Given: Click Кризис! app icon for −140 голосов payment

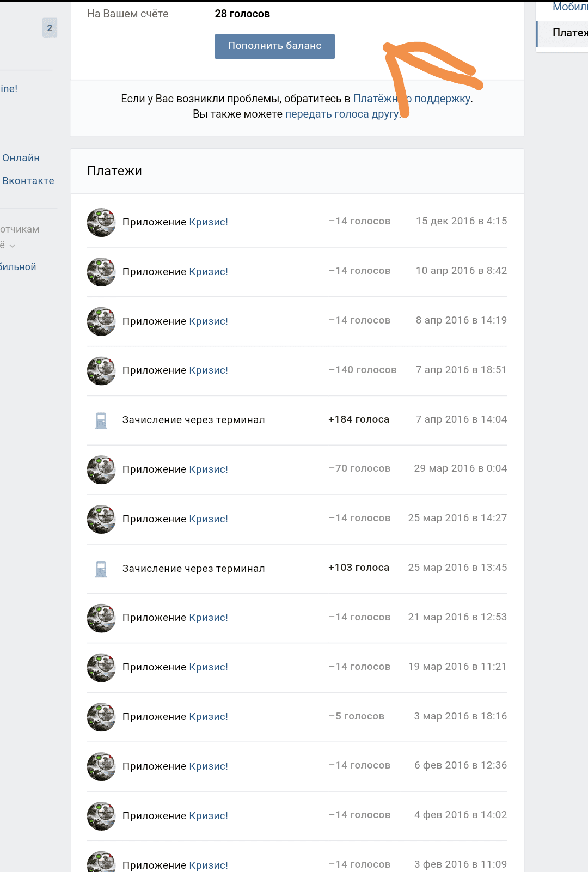Looking at the screenshot, I should coord(101,371).
